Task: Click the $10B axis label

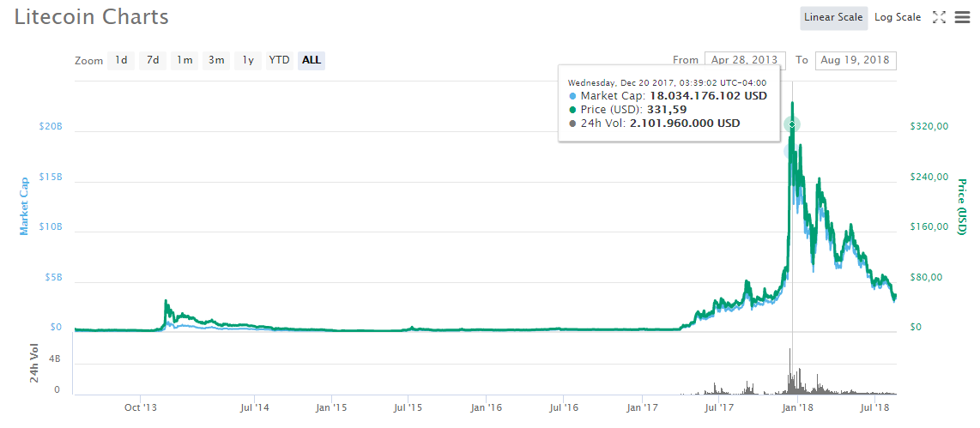Action: point(50,226)
